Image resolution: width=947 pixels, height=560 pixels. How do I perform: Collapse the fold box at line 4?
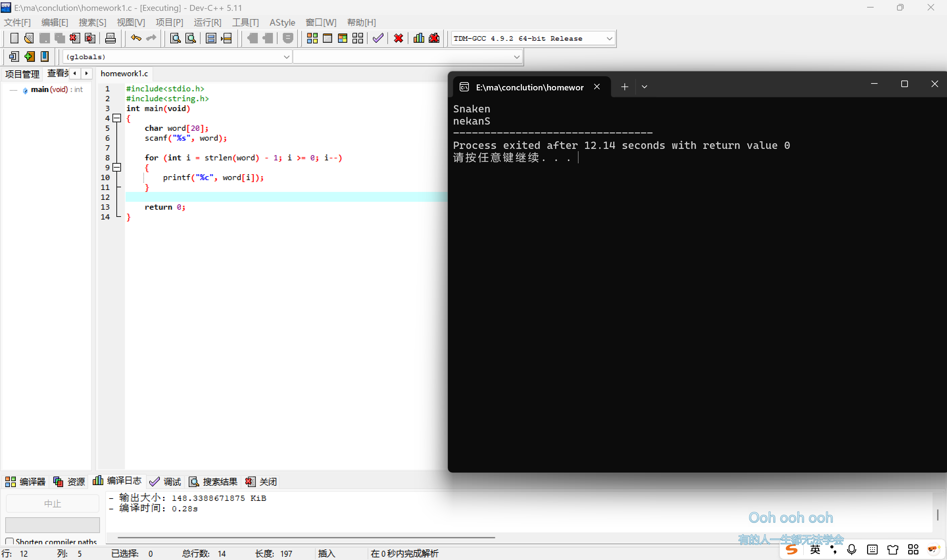click(117, 118)
